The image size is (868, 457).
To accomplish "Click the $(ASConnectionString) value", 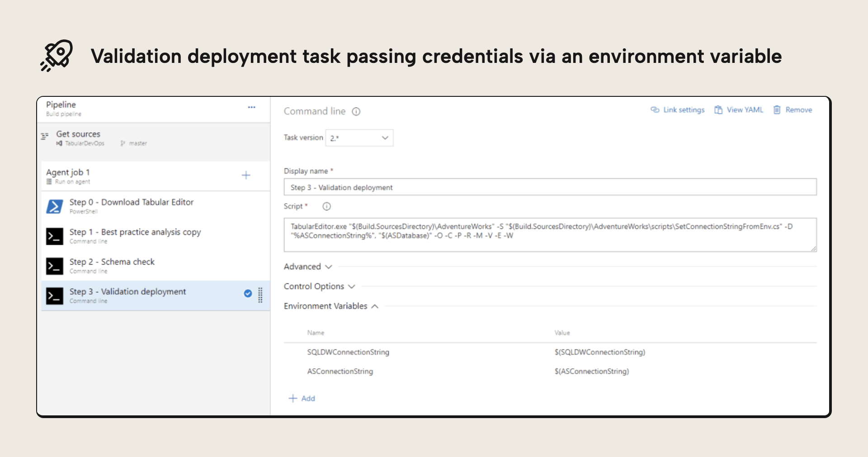I will point(592,371).
